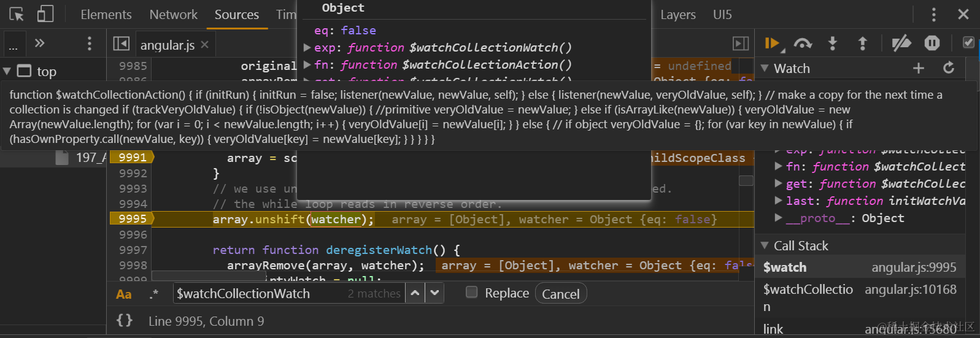Switch to the Network tab
Viewport: 980px width, 338px height.
pos(174,14)
